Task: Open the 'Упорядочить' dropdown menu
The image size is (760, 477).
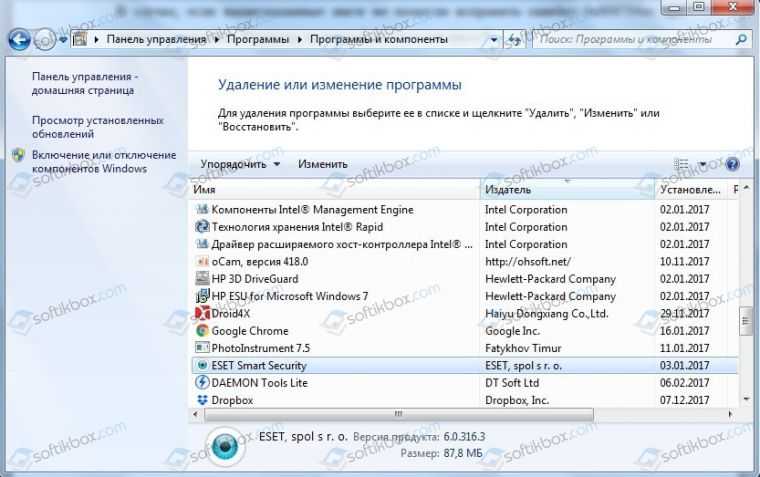Action: (240, 164)
